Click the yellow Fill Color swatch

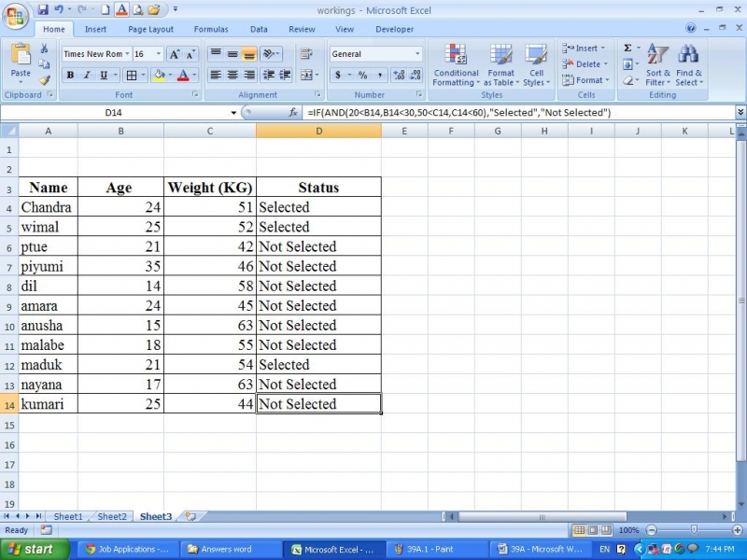[159, 76]
